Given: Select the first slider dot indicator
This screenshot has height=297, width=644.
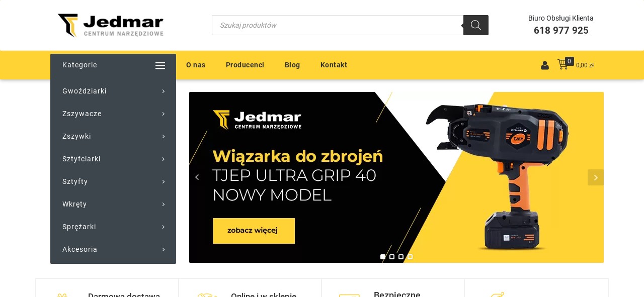Looking at the screenshot, I should pos(383,257).
